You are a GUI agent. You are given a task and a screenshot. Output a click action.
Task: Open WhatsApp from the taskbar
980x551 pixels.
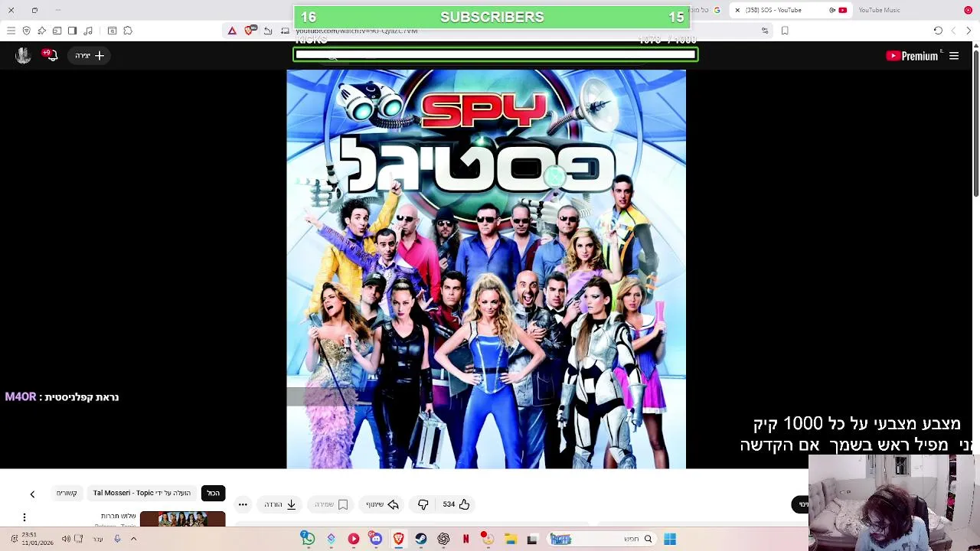(x=308, y=539)
